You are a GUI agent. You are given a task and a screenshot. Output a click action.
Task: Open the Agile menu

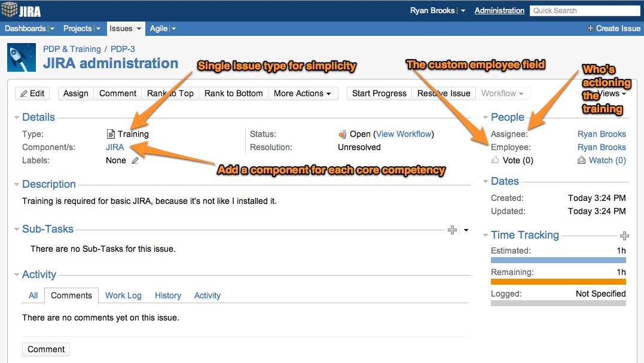(163, 28)
